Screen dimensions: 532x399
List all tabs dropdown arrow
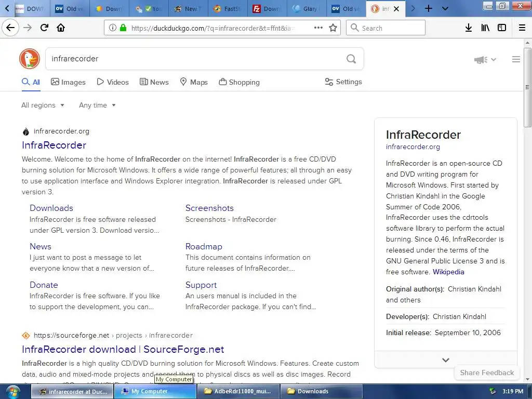[x=445, y=8]
